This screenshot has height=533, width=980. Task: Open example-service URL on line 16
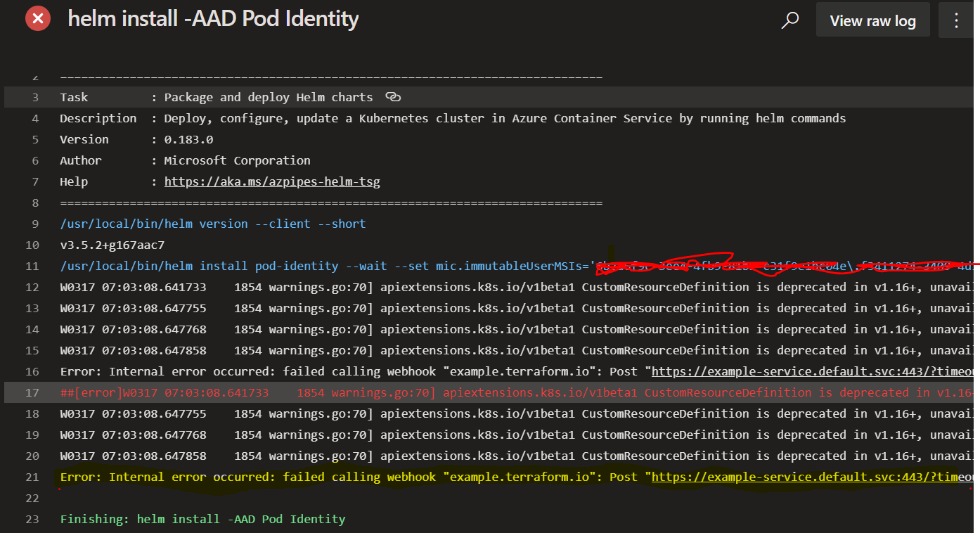pos(813,371)
